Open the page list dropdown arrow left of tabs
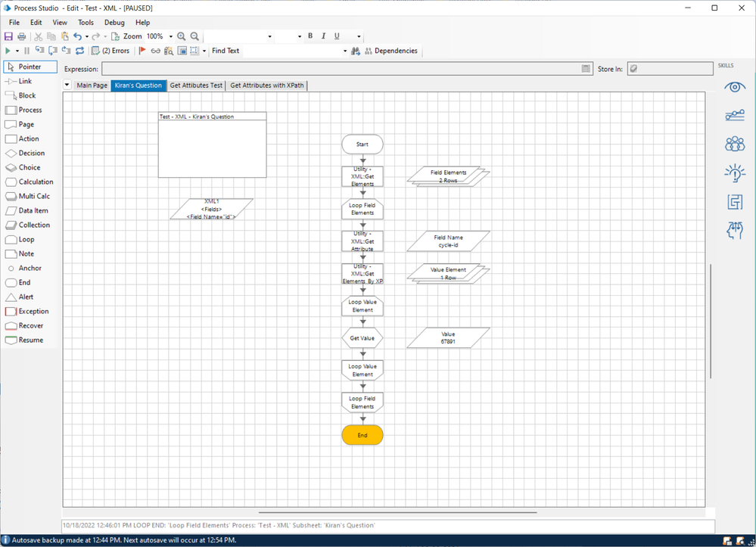This screenshot has height=547, width=756. coord(67,85)
